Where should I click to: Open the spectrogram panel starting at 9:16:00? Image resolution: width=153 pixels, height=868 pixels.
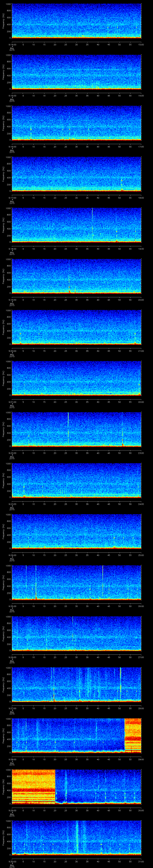pyautogui.click(x=76, y=123)
